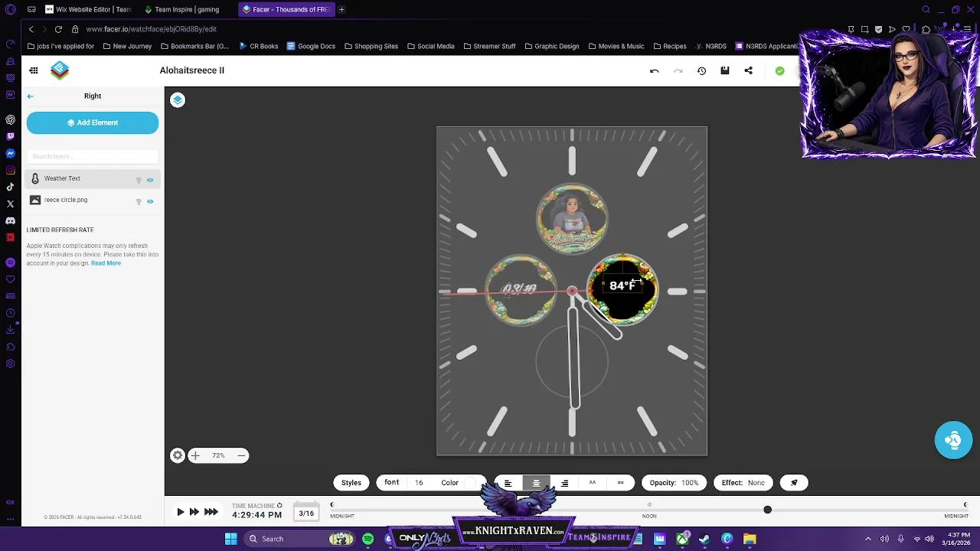The height and width of the screenshot is (551, 980).
Task: Open the rocket animation options button
Action: 794,483
